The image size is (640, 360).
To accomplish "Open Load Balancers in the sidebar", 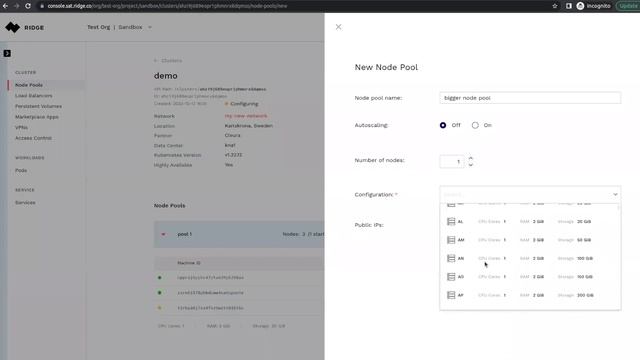I will pyautogui.click(x=33, y=96).
